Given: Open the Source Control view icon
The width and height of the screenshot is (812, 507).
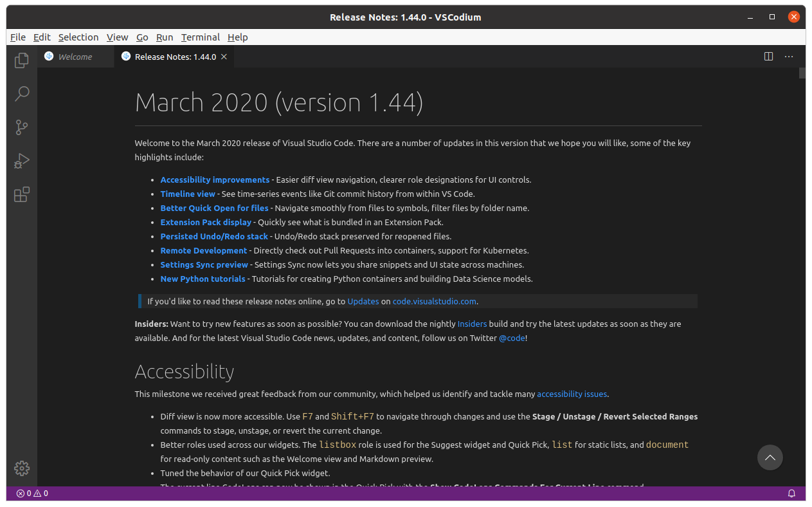Looking at the screenshot, I should tap(22, 127).
